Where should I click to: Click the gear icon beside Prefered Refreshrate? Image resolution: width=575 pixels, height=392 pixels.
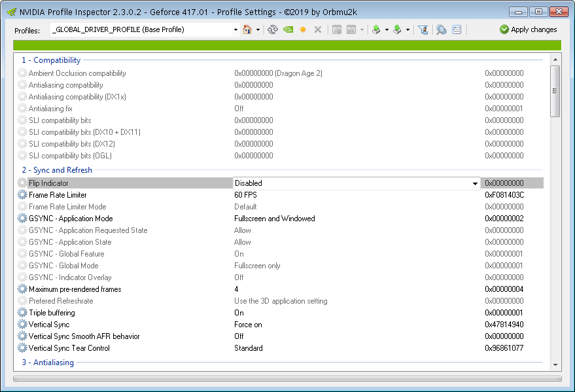pyautogui.click(x=22, y=300)
